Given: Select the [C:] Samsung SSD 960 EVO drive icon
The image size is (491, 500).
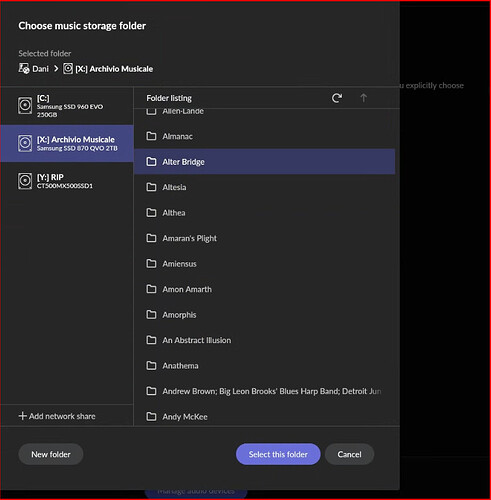Looking at the screenshot, I should [25, 106].
